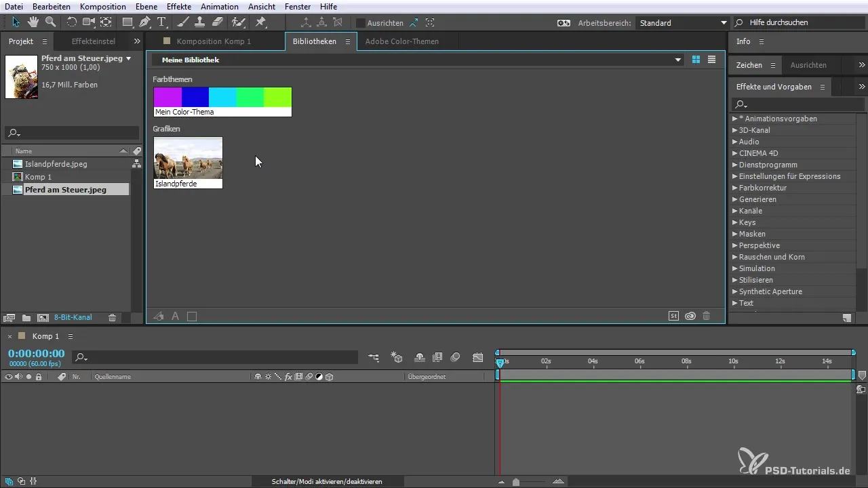Click the purple swatch in Mein Color-Thema

(x=167, y=97)
